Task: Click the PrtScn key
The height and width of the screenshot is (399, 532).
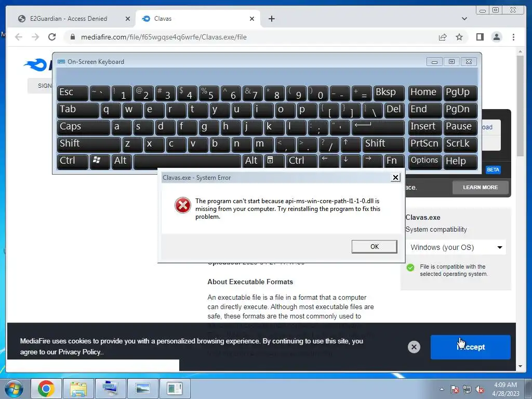Action: [x=425, y=144]
